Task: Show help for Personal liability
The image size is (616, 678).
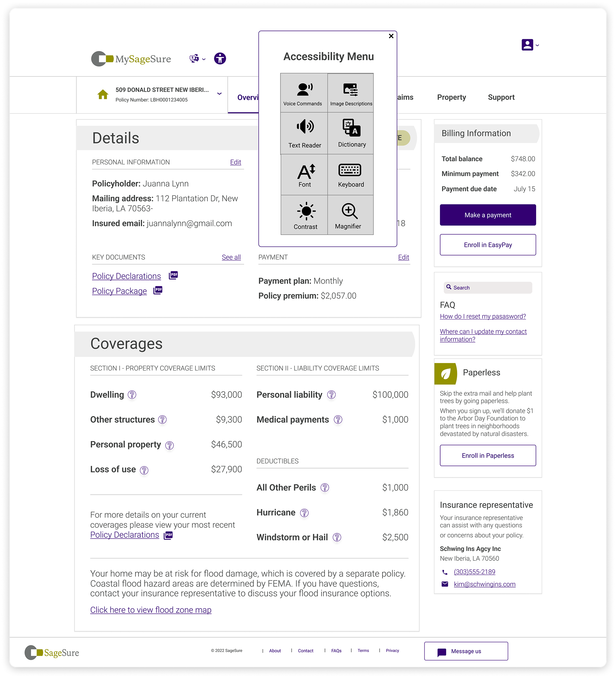Action: [331, 395]
